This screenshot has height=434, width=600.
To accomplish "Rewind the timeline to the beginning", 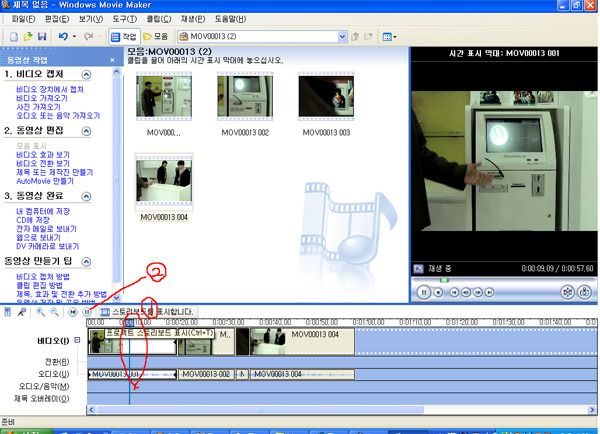I will (x=73, y=312).
